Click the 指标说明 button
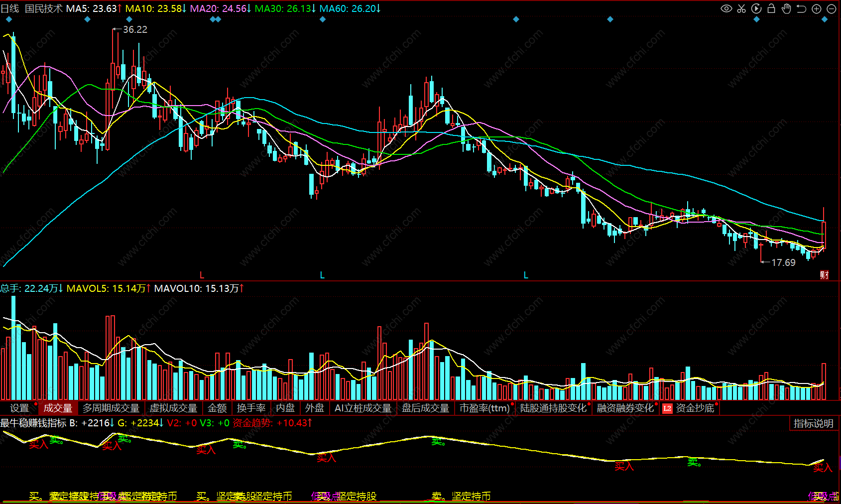 click(814, 423)
